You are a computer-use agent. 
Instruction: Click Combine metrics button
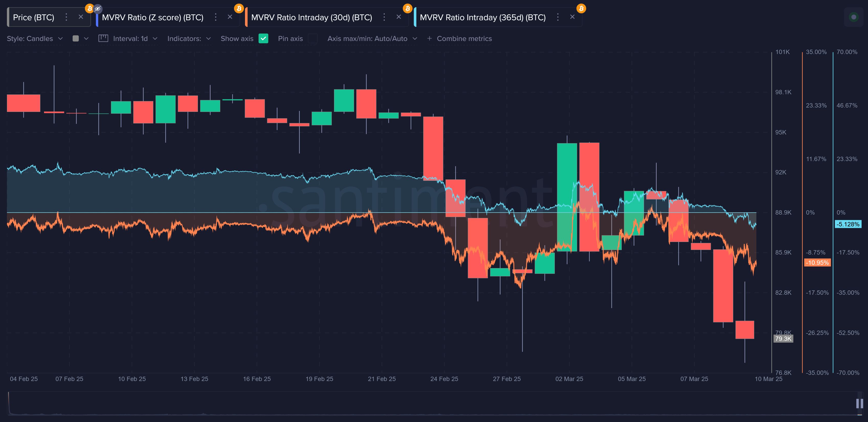click(x=459, y=38)
